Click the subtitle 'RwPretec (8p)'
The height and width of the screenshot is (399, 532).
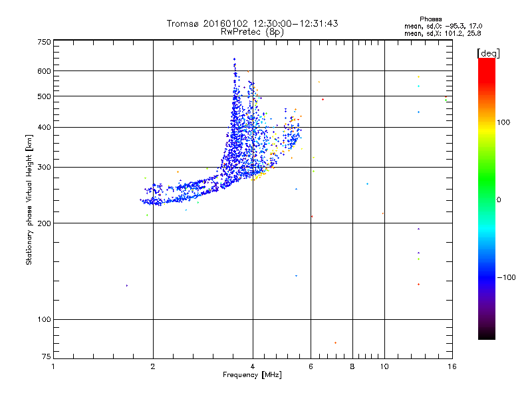coord(252,32)
